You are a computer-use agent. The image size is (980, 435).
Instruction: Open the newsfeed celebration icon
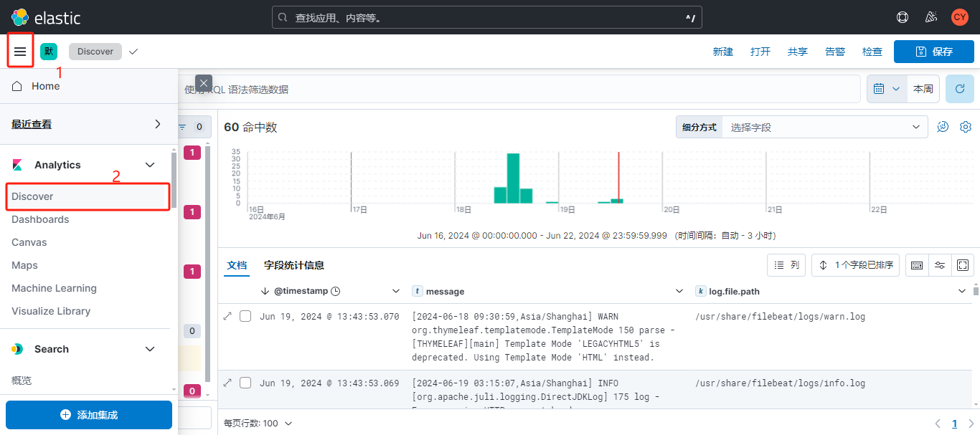pos(931,17)
